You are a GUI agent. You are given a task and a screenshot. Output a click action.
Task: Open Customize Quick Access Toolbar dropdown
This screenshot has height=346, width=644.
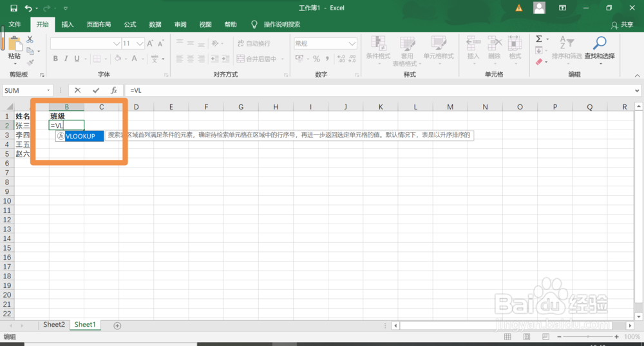point(66,8)
